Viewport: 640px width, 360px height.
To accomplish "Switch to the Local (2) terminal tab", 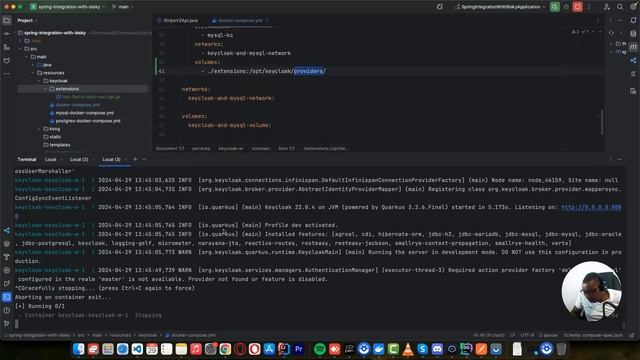I will pyautogui.click(x=79, y=159).
